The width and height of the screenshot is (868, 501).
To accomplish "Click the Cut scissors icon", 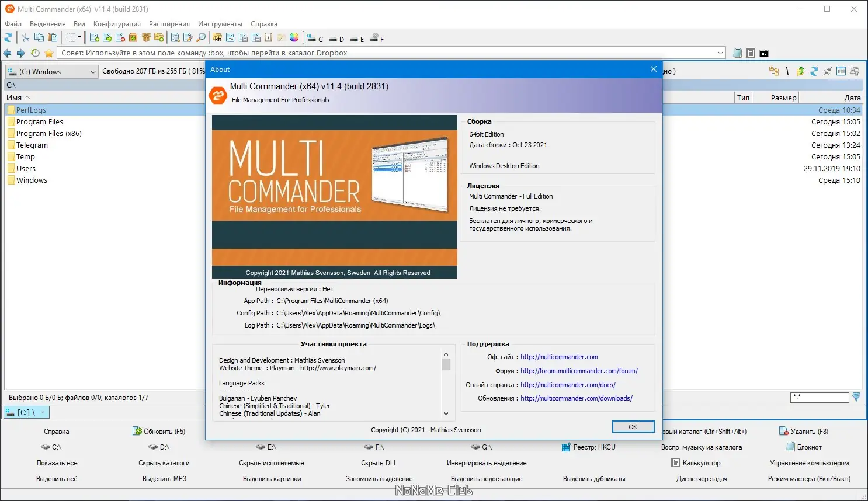I will (x=26, y=37).
